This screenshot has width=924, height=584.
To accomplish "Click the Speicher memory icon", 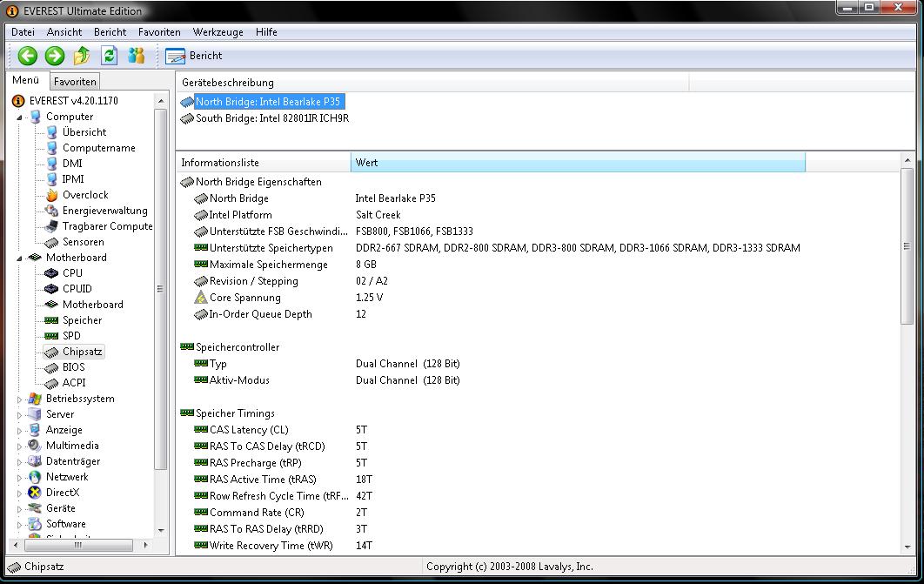I will click(52, 320).
